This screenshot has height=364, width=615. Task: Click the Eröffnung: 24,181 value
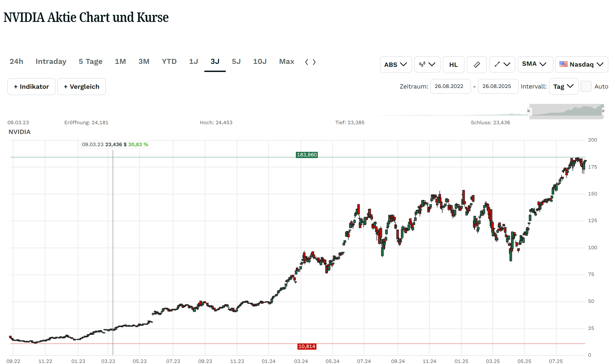tap(86, 123)
